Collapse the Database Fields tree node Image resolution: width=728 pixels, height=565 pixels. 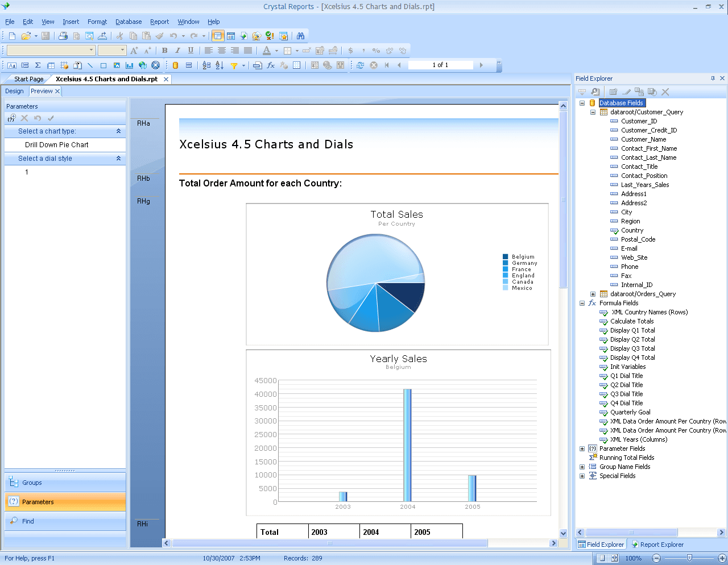pos(581,103)
